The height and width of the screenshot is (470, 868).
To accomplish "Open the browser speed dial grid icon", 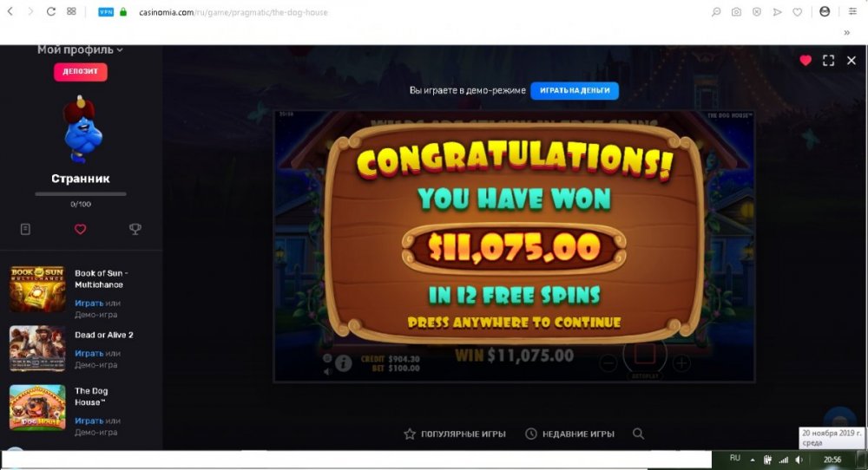I will click(x=71, y=11).
